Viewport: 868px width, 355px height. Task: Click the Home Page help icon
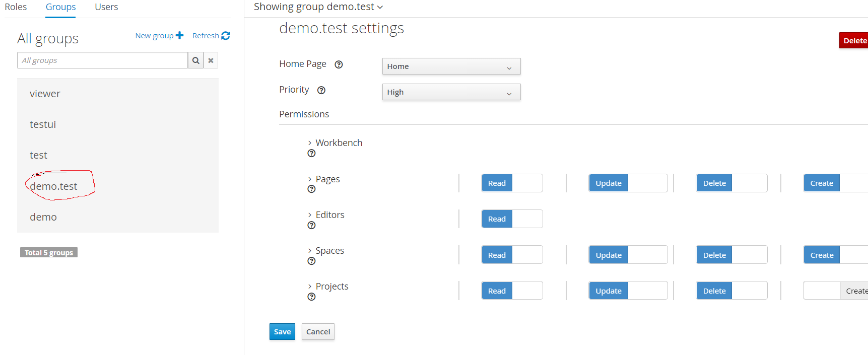[339, 64]
